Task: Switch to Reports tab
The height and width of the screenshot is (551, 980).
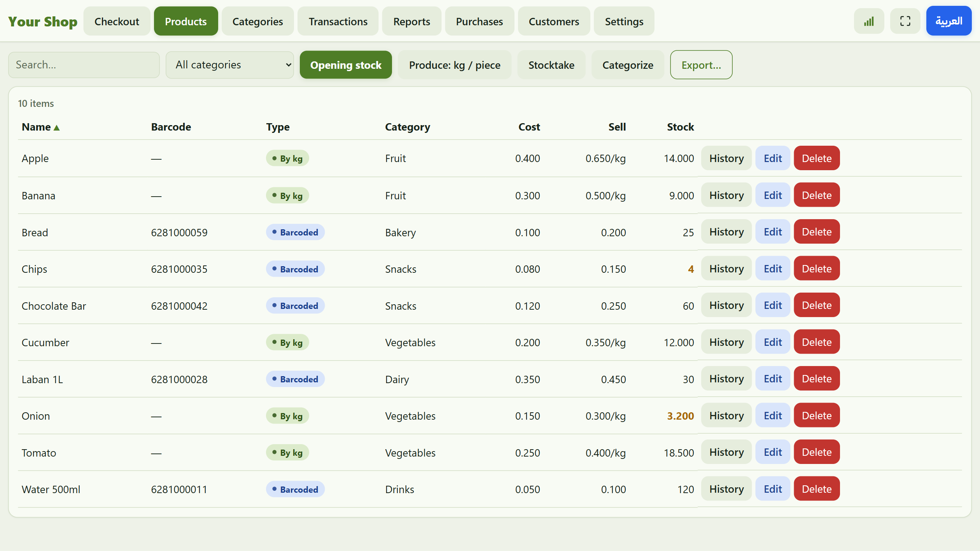Action: click(x=411, y=21)
